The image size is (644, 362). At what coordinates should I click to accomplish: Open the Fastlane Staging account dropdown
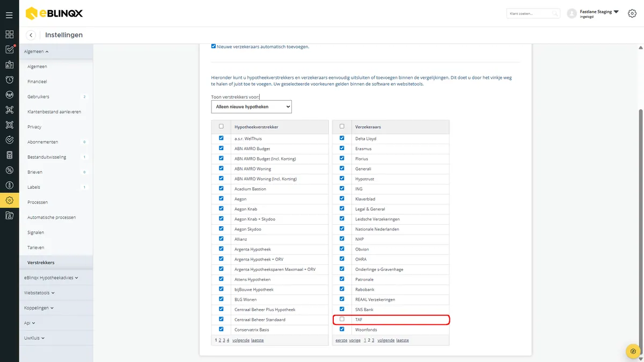(x=599, y=12)
